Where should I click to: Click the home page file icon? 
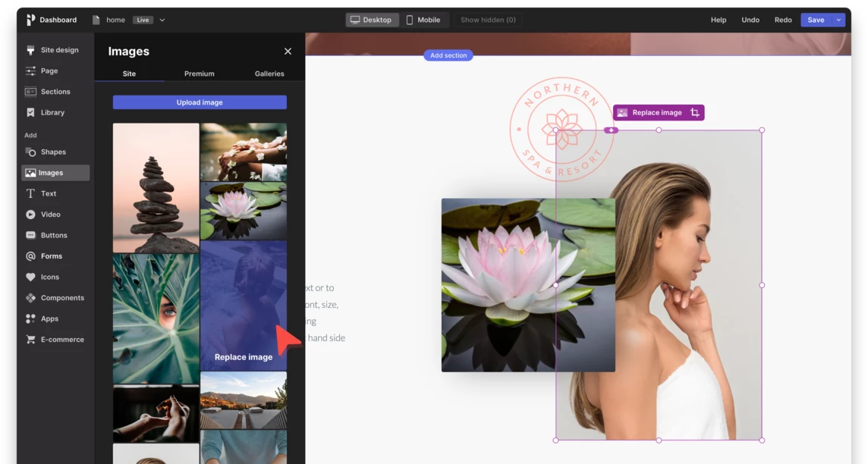(x=96, y=20)
